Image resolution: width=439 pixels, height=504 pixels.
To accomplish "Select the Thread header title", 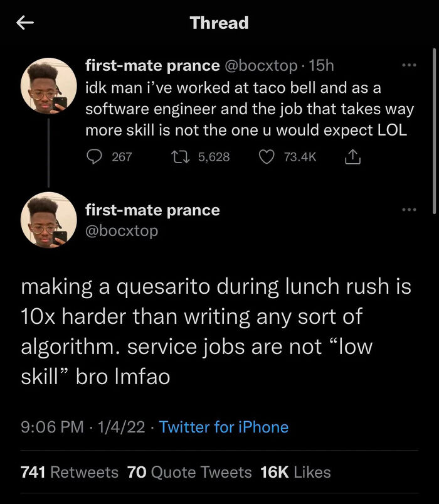I will click(219, 23).
